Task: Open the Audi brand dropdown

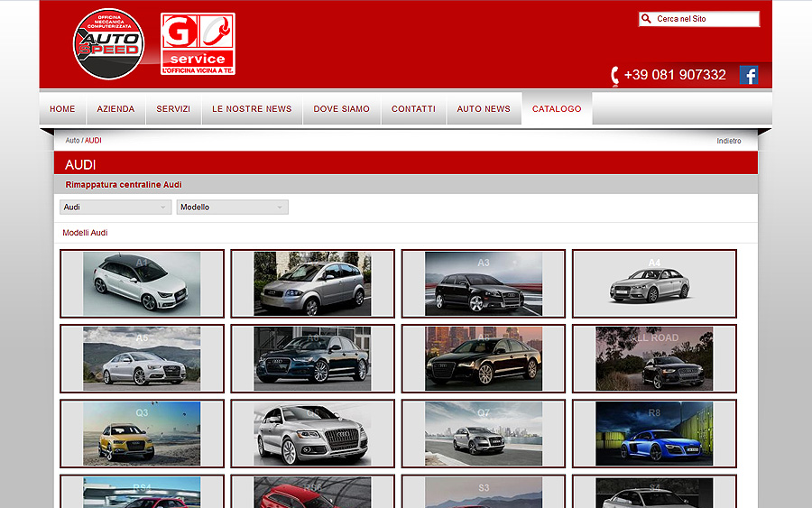Action: click(x=115, y=208)
